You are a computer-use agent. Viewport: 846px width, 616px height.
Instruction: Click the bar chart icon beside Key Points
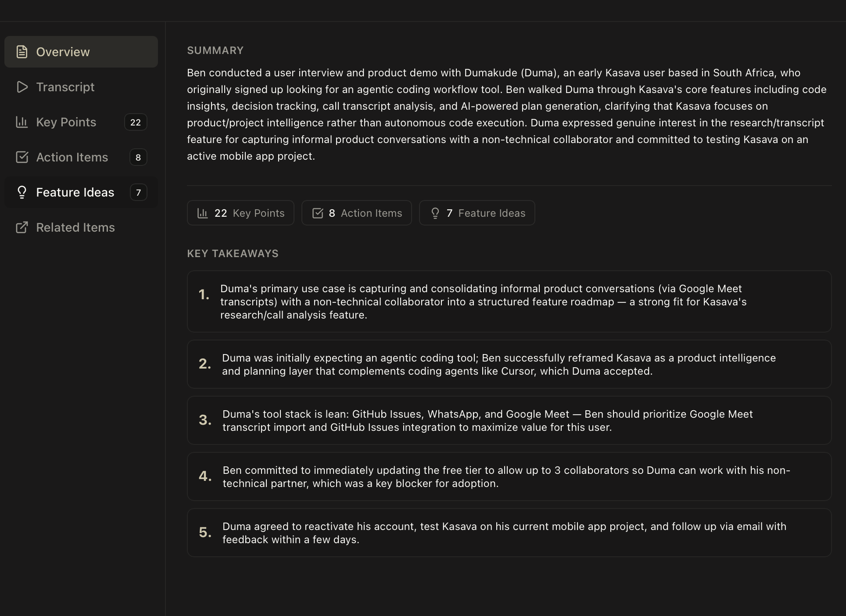click(22, 122)
